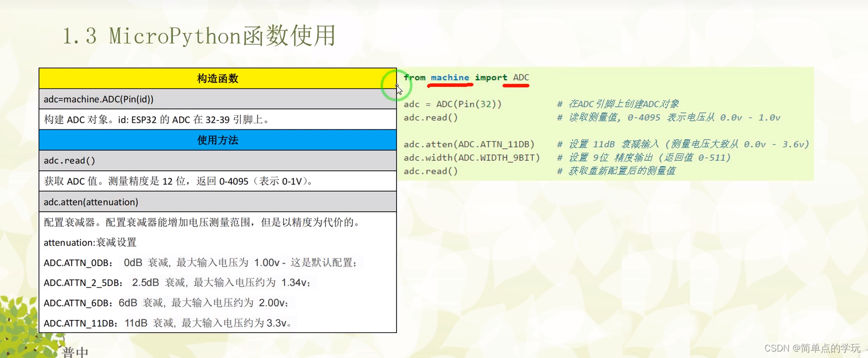Click the comment '# 读取测量值, 0-4095 表示电压从 0.0v - 1.0v'
The height and width of the screenshot is (358, 868).
[668, 117]
